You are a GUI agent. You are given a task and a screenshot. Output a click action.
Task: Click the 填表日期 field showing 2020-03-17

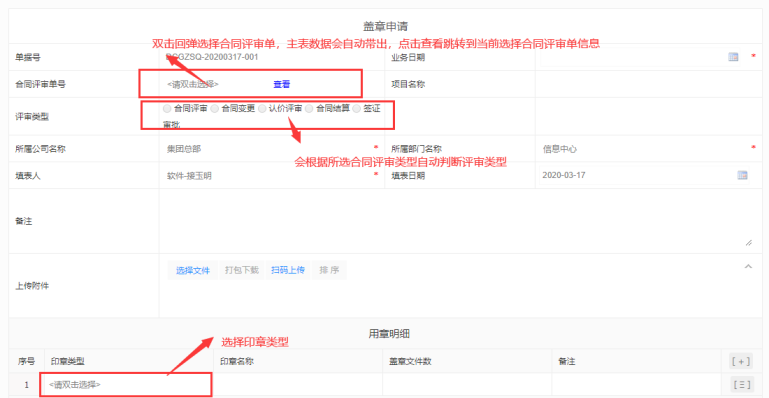click(x=644, y=175)
